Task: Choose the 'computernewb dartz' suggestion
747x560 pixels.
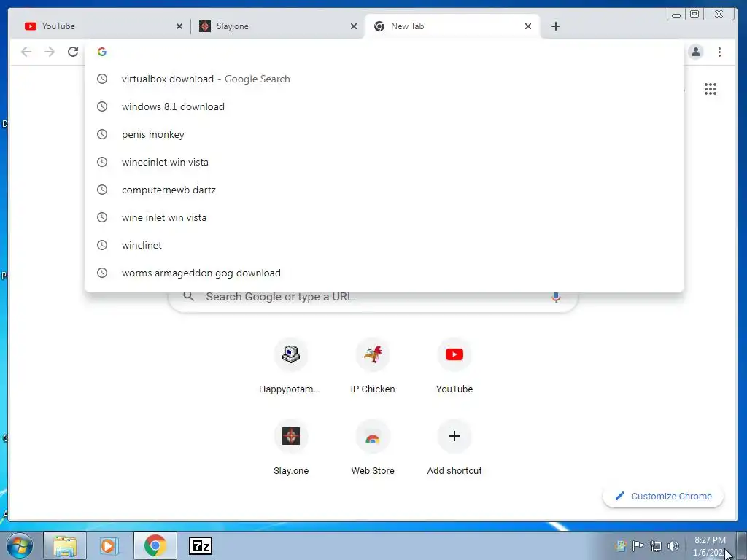Action: (x=384, y=190)
